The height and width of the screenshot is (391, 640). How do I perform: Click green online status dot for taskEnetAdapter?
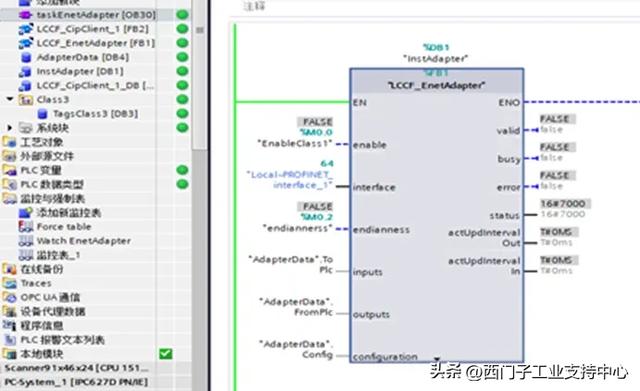point(182,15)
